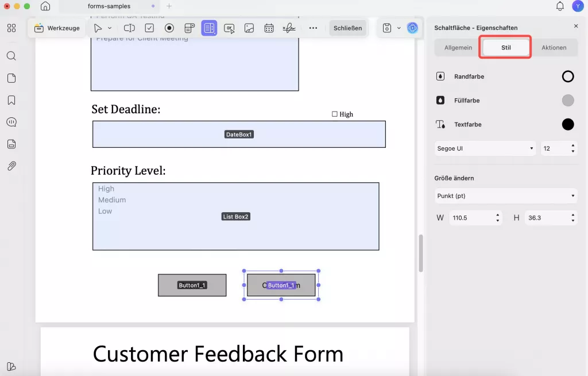
Task: Click the Randfarbe droplet icon
Action: coord(440,76)
